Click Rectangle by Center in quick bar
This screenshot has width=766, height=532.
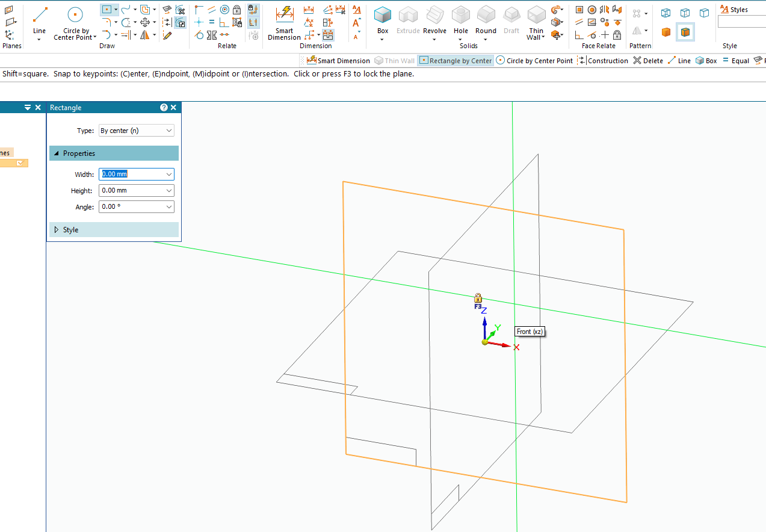click(x=456, y=61)
